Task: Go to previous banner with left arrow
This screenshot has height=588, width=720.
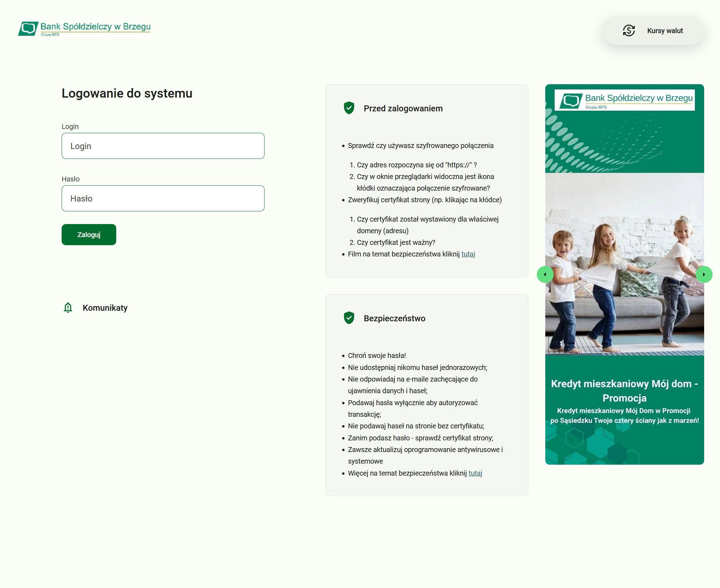Action: tap(545, 274)
